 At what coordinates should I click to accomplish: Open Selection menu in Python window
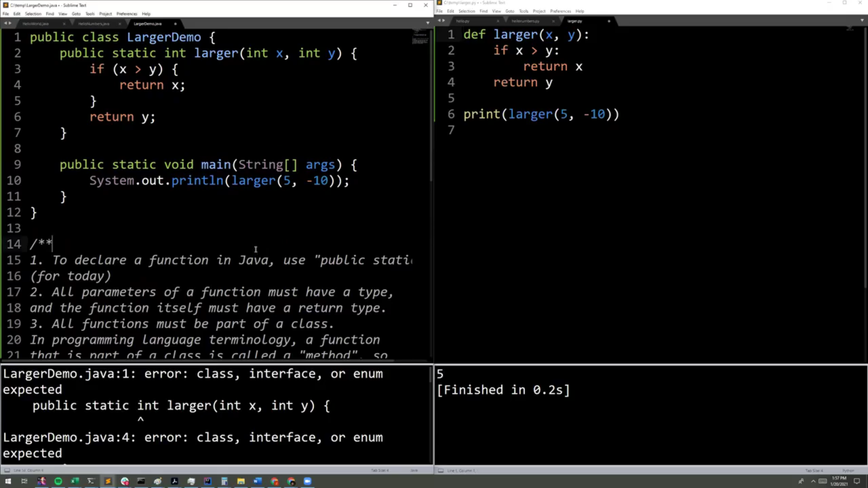[x=467, y=11]
